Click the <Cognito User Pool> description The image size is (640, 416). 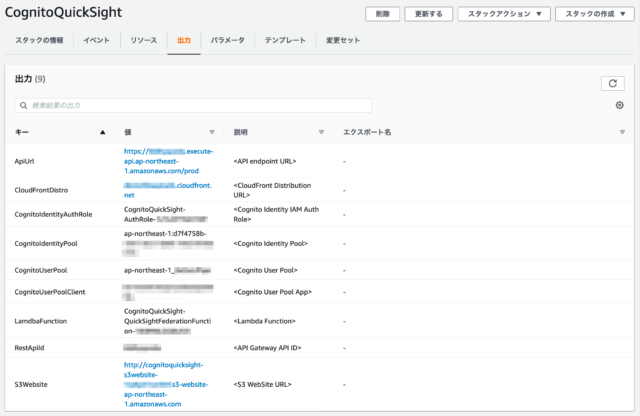click(266, 270)
